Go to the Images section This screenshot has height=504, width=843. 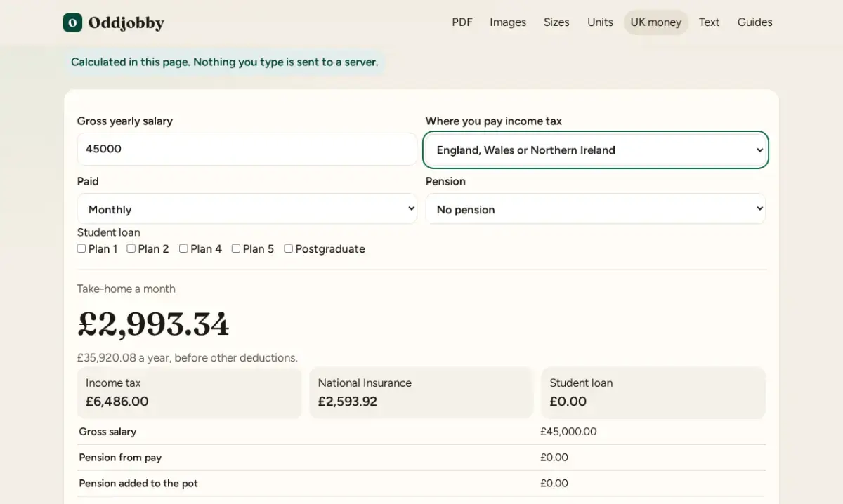click(508, 22)
